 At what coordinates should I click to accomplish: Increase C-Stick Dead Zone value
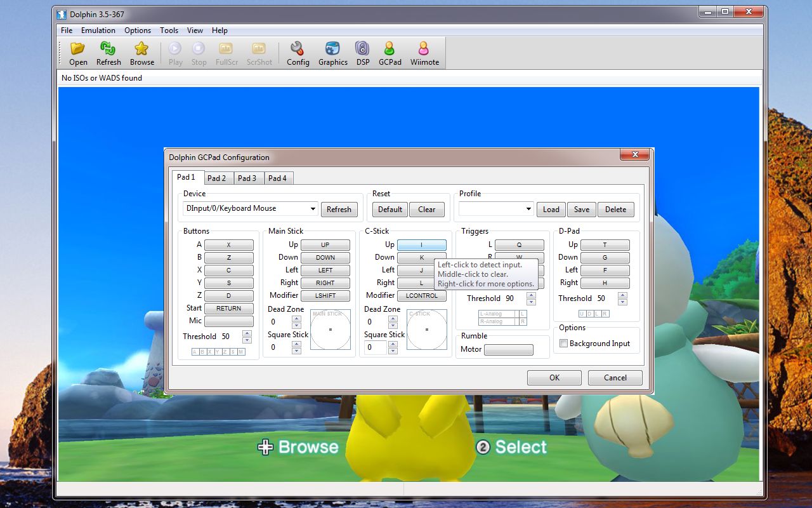click(393, 319)
